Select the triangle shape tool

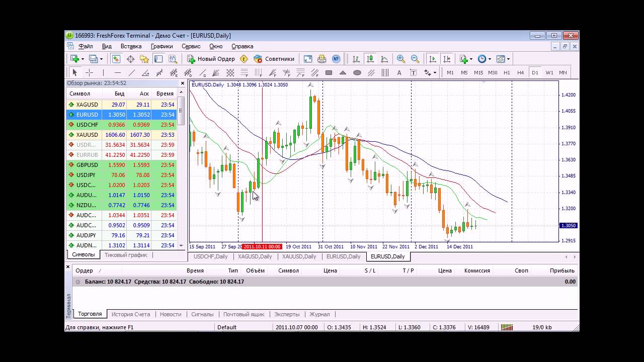pyautogui.click(x=343, y=72)
